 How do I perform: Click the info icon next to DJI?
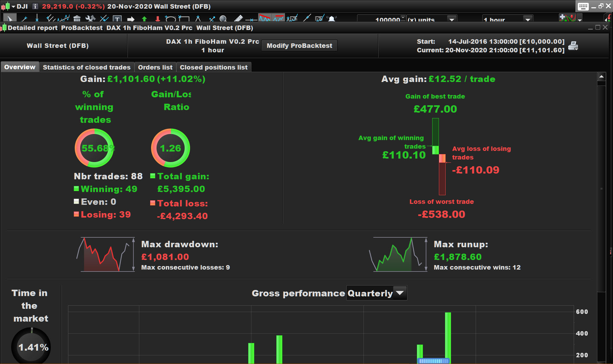coord(35,6)
